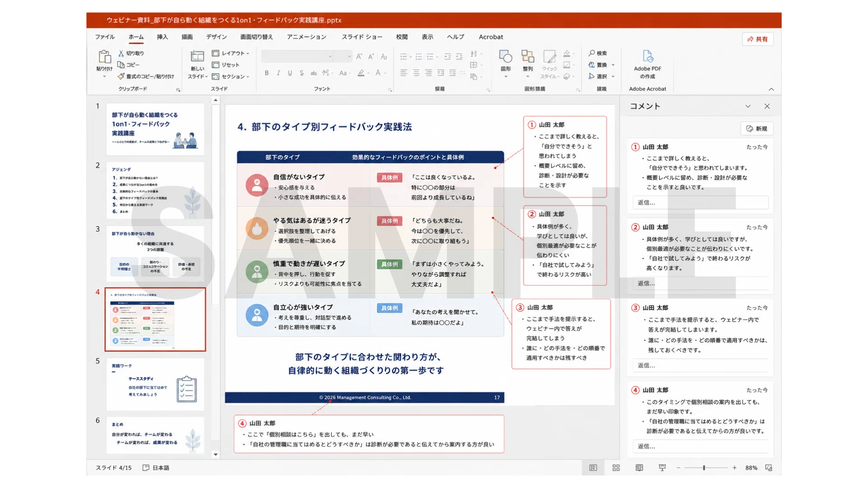The image size is (868, 488).
Task: Click the Copy (コピー) icon
Action: [x=121, y=65]
